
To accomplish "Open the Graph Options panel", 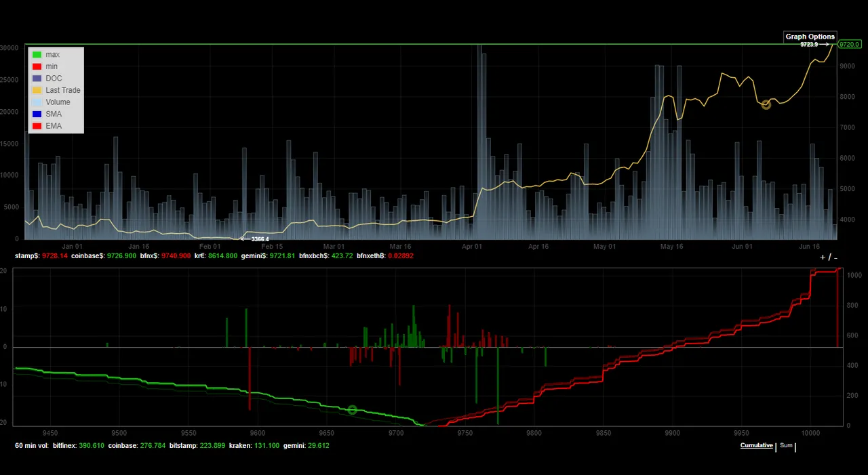I will [810, 37].
